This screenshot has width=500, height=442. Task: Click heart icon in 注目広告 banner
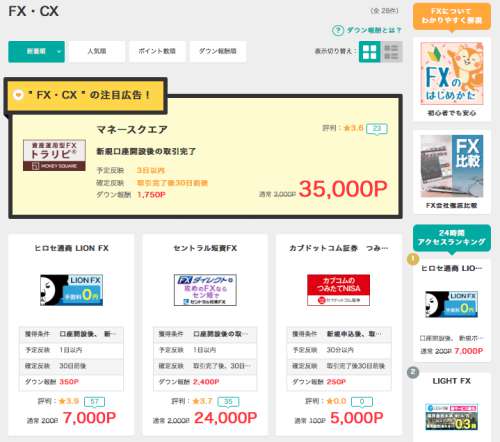(x=18, y=95)
